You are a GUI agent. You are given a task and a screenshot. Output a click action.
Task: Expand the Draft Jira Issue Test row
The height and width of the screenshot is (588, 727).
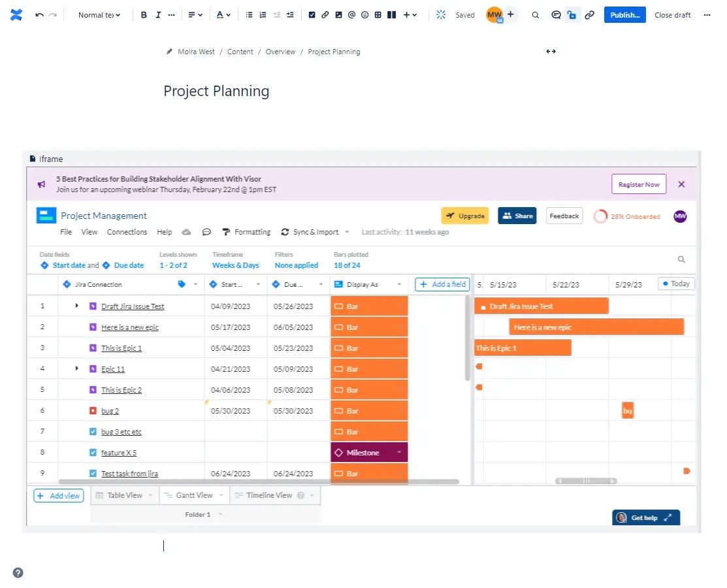pos(76,305)
